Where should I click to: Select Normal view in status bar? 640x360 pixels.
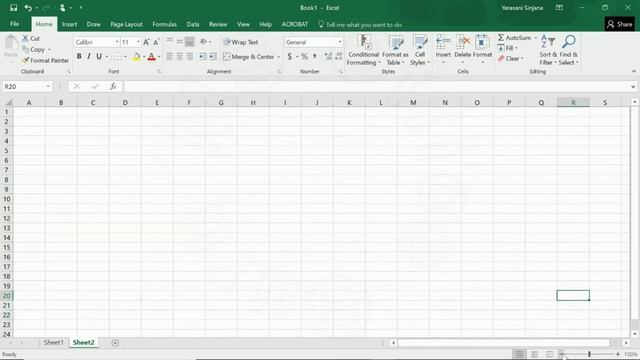pyautogui.click(x=519, y=354)
